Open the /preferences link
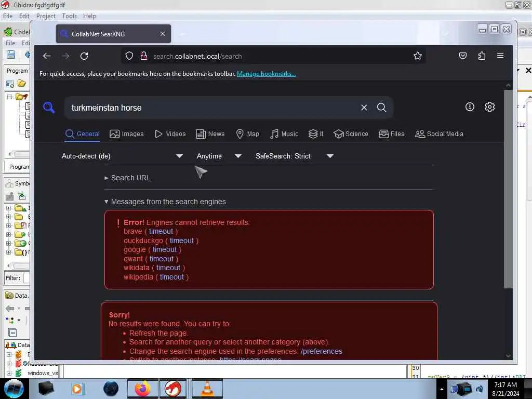The image size is (532, 399). [x=321, y=351]
